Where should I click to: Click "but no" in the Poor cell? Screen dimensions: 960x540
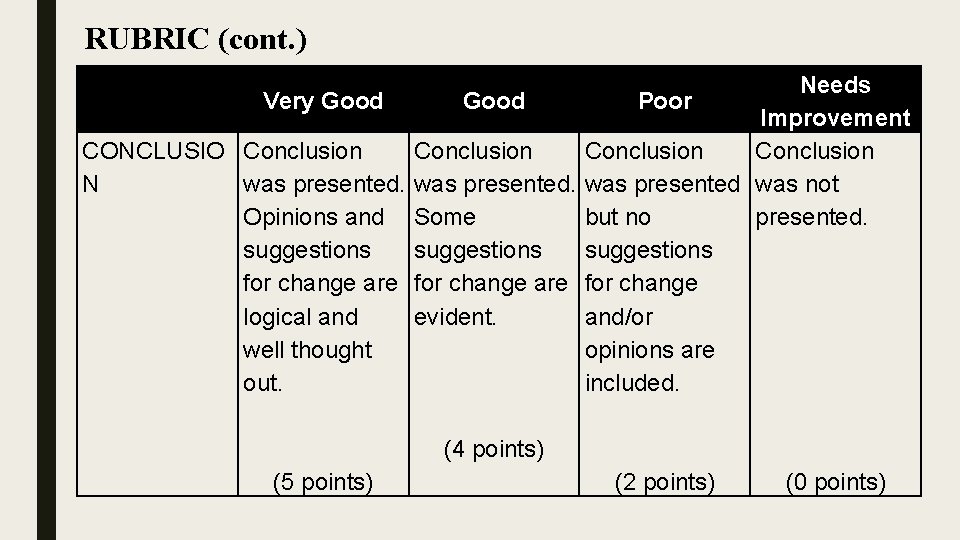618,217
